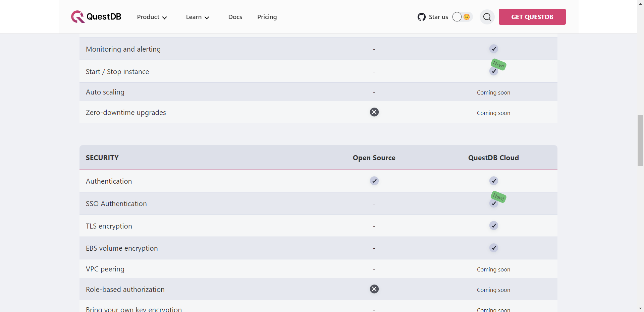Select Pricing in the navigation bar

(x=267, y=17)
